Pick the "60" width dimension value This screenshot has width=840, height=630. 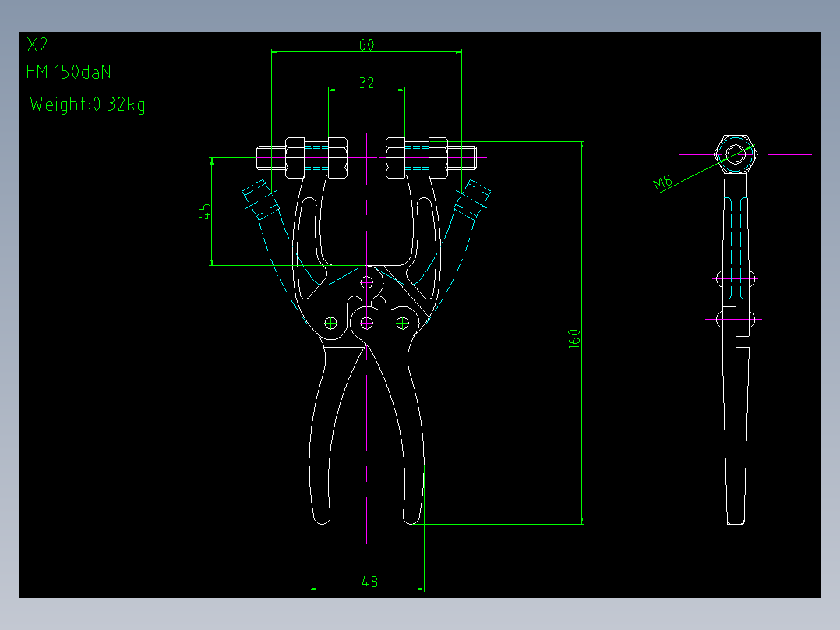pyautogui.click(x=366, y=45)
